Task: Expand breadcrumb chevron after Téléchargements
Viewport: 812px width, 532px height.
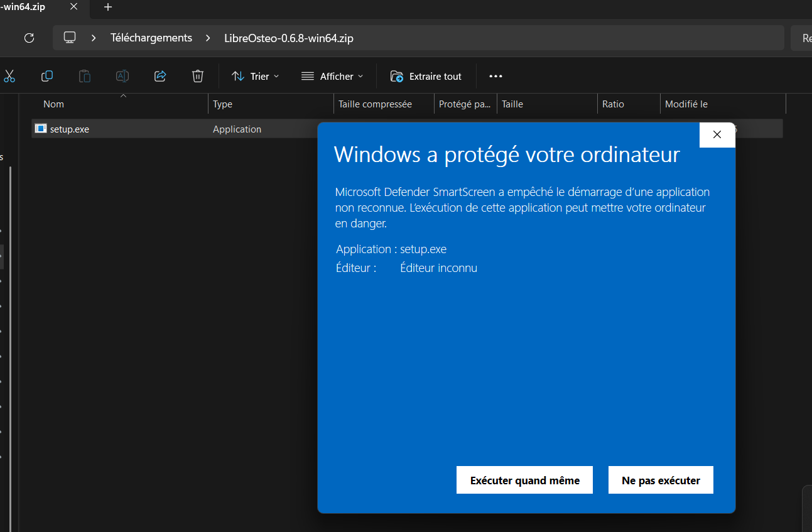Action: tap(208, 38)
